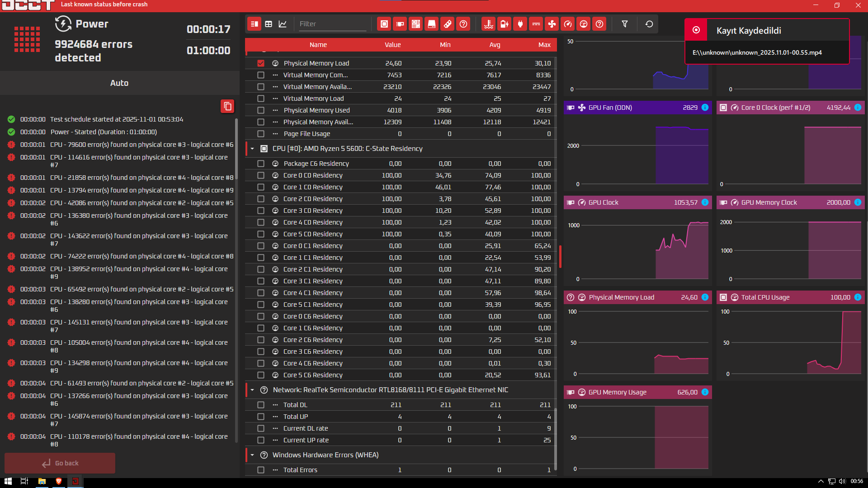Select the Virtual Memory Com... row

pyautogui.click(x=401, y=75)
